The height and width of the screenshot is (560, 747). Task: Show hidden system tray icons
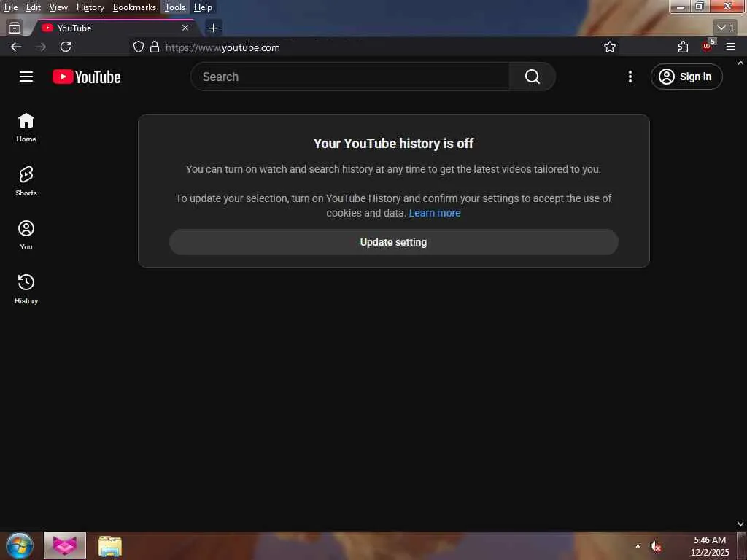coord(638,546)
